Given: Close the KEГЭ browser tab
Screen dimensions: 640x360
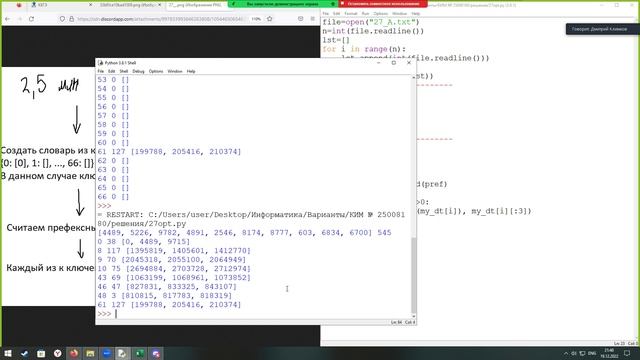Looking at the screenshot, I should click(91, 5).
